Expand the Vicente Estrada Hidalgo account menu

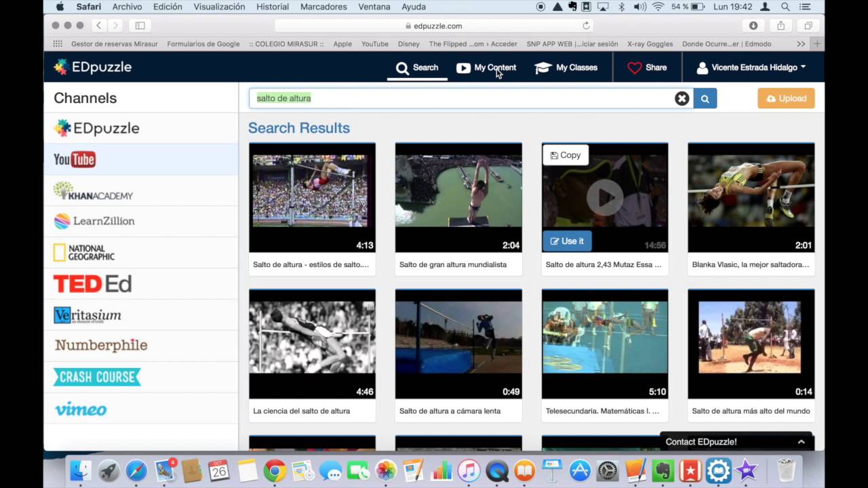[751, 68]
